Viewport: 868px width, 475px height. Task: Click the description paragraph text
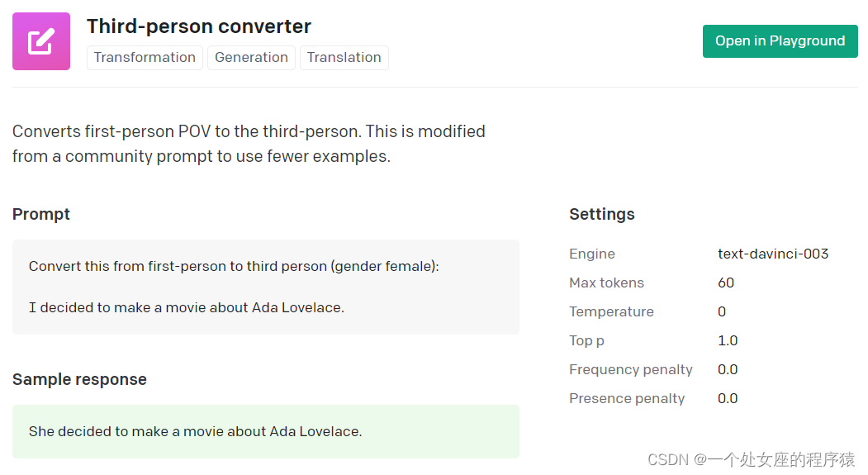point(248,144)
